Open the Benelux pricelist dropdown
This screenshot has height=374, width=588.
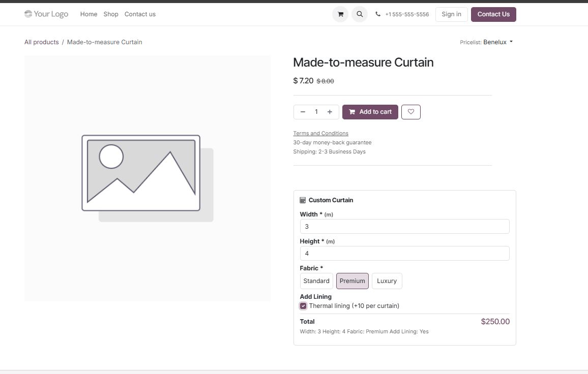(498, 42)
